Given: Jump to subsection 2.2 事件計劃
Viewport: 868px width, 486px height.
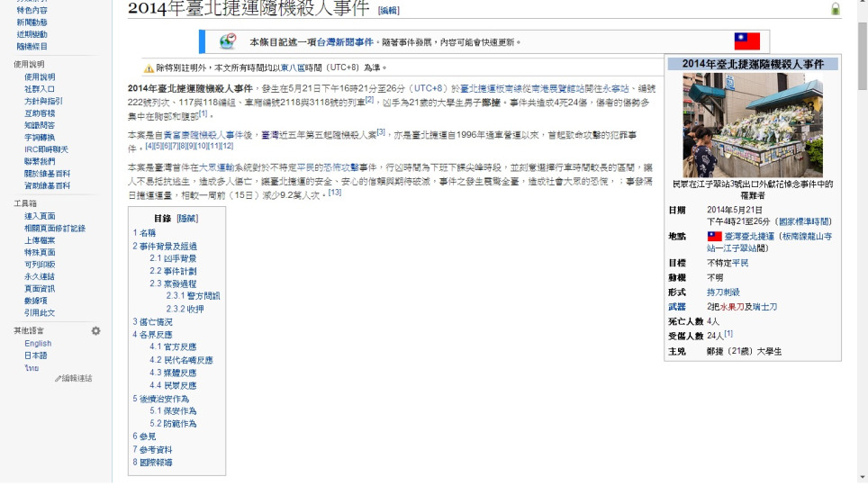Looking at the screenshot, I should pos(173,271).
